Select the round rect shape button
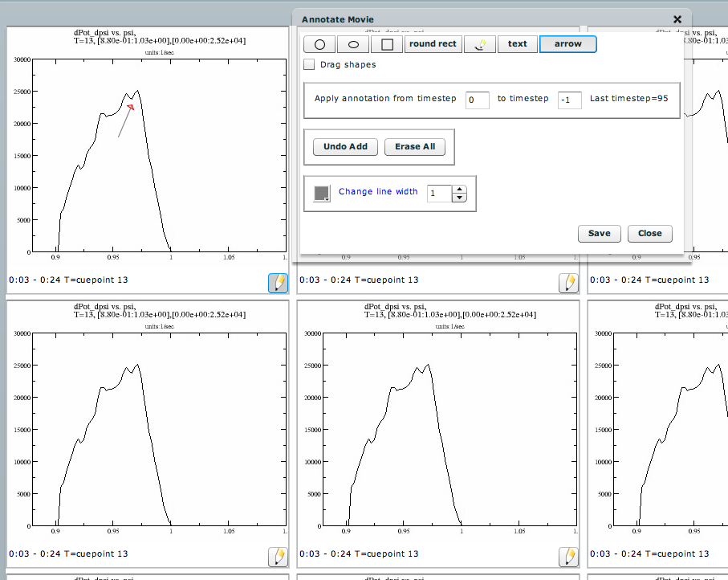The width and height of the screenshot is (728, 580). click(x=433, y=44)
